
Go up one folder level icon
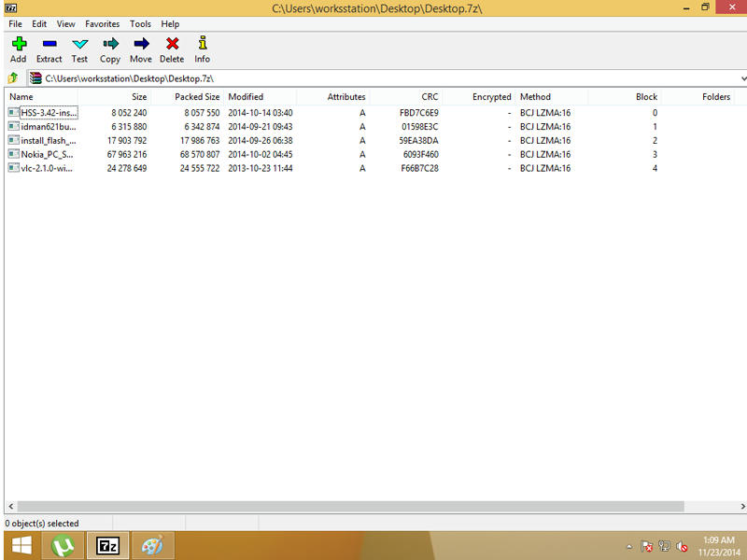click(13, 78)
